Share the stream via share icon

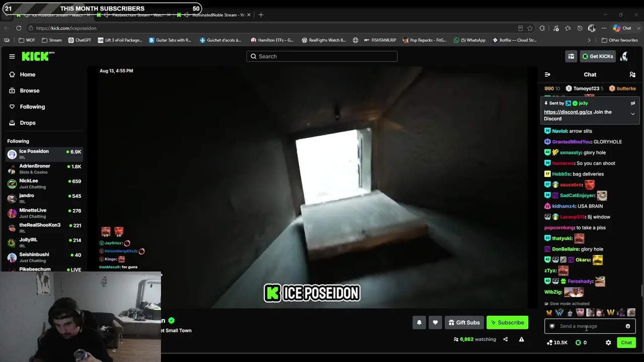click(x=505, y=339)
